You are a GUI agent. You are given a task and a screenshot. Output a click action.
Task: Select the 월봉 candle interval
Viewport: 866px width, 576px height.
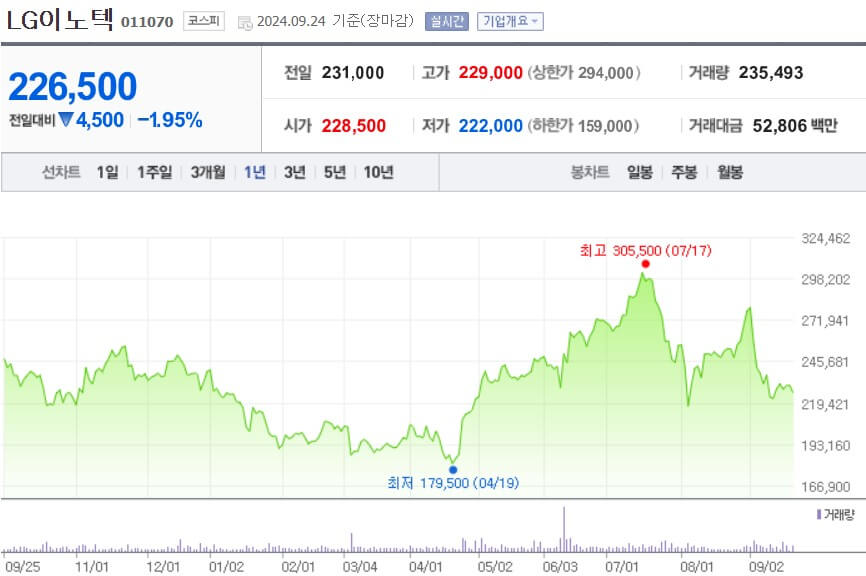pyautogui.click(x=730, y=172)
